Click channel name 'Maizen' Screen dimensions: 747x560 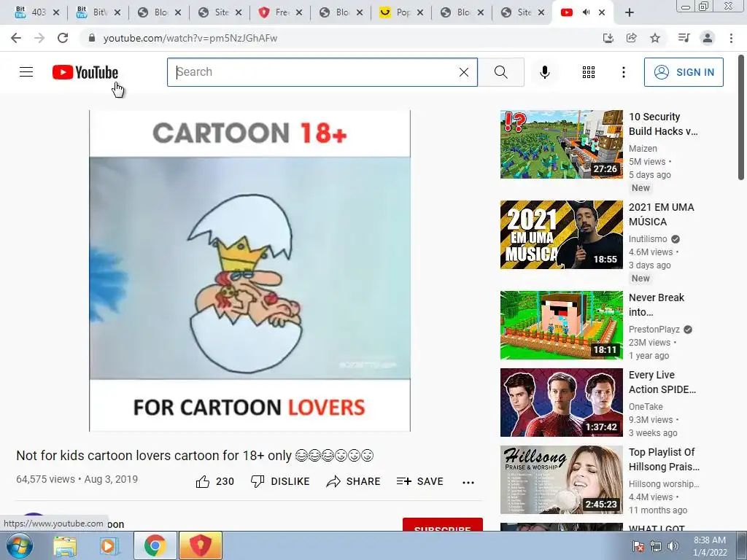pos(643,149)
